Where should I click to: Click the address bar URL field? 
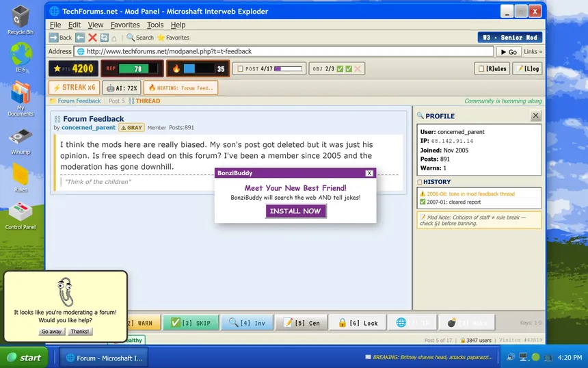tap(284, 51)
